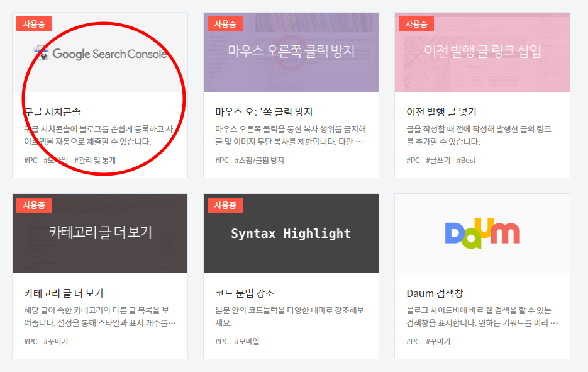
Task: Open the Syntax Highlight plugin banner
Action: [290, 234]
